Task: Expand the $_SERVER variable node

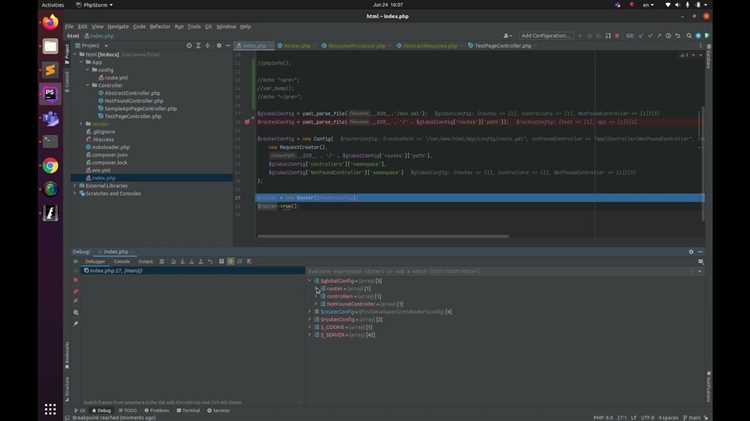Action: 310,334
